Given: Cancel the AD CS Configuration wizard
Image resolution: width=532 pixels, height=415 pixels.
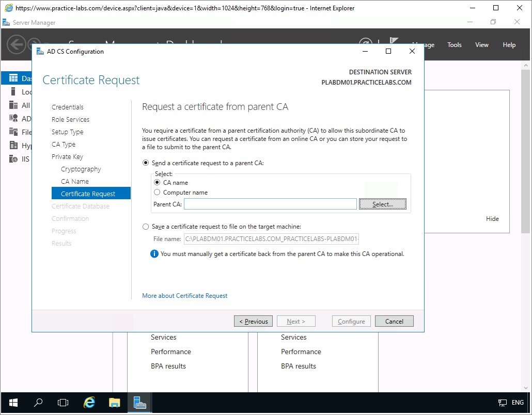Looking at the screenshot, I should pyautogui.click(x=394, y=321).
